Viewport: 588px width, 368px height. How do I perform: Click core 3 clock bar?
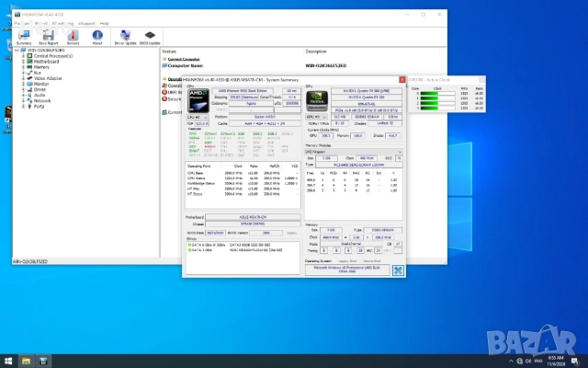(x=437, y=109)
